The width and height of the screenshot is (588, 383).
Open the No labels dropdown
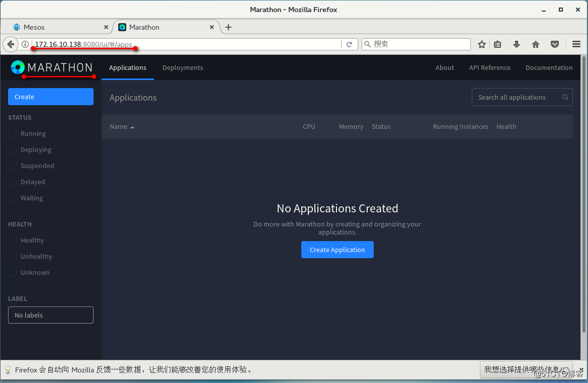(51, 315)
